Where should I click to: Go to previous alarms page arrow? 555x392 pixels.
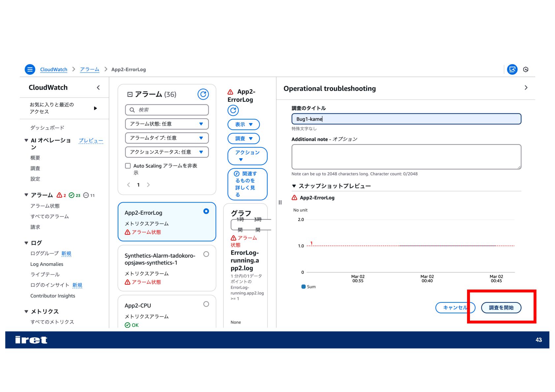(x=129, y=185)
